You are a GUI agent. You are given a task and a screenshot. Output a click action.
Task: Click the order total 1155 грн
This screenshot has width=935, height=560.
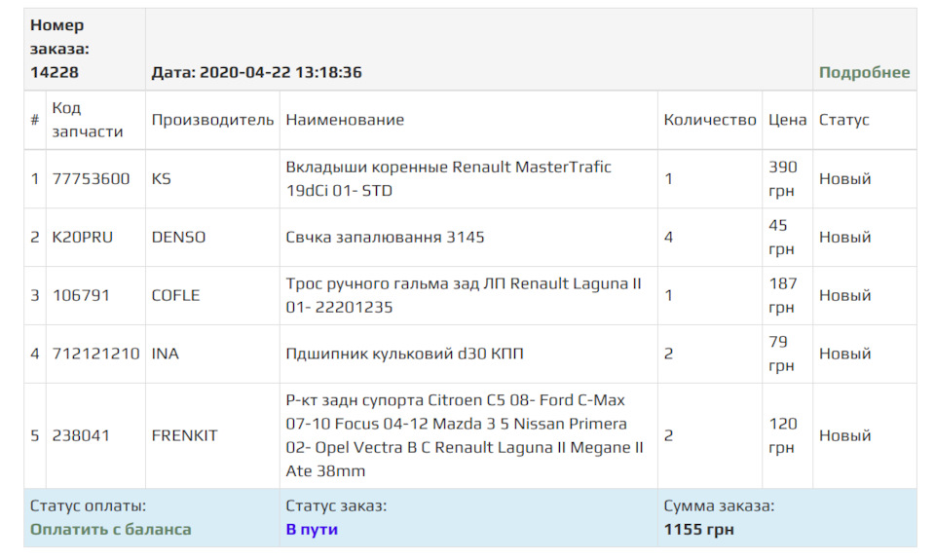coord(699,530)
